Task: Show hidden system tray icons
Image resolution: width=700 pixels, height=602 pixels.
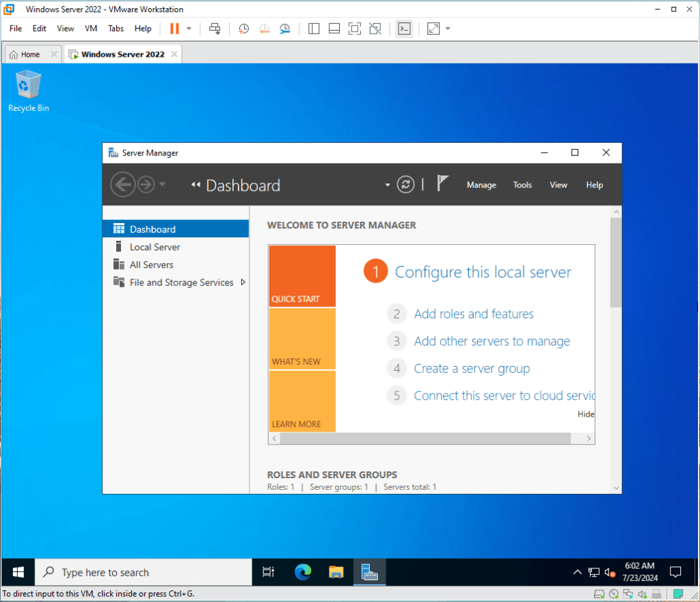Action: (x=577, y=572)
